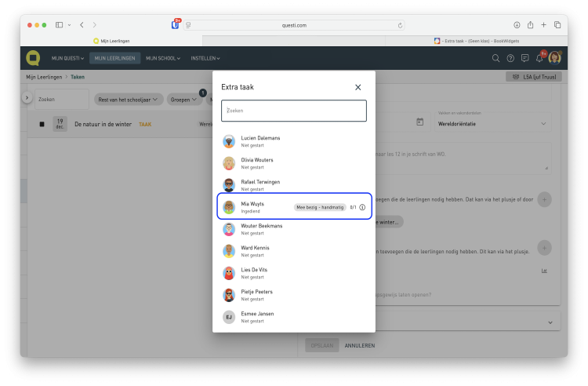Open a new Safari tab
Image resolution: width=588 pixels, height=386 pixels.
pos(544,25)
